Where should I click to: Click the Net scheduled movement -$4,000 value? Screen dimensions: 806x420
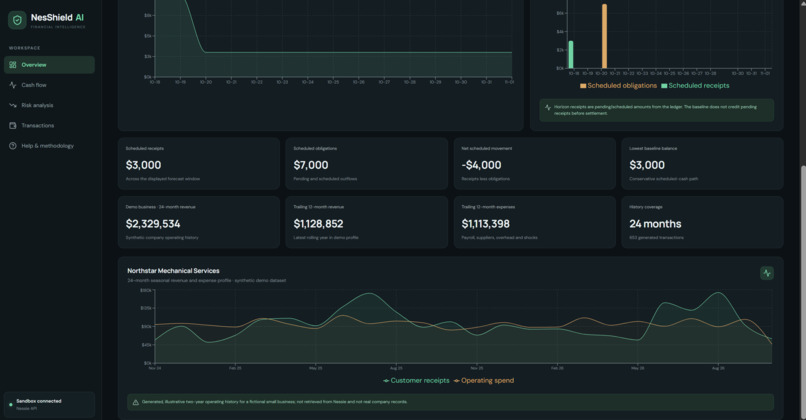click(481, 165)
